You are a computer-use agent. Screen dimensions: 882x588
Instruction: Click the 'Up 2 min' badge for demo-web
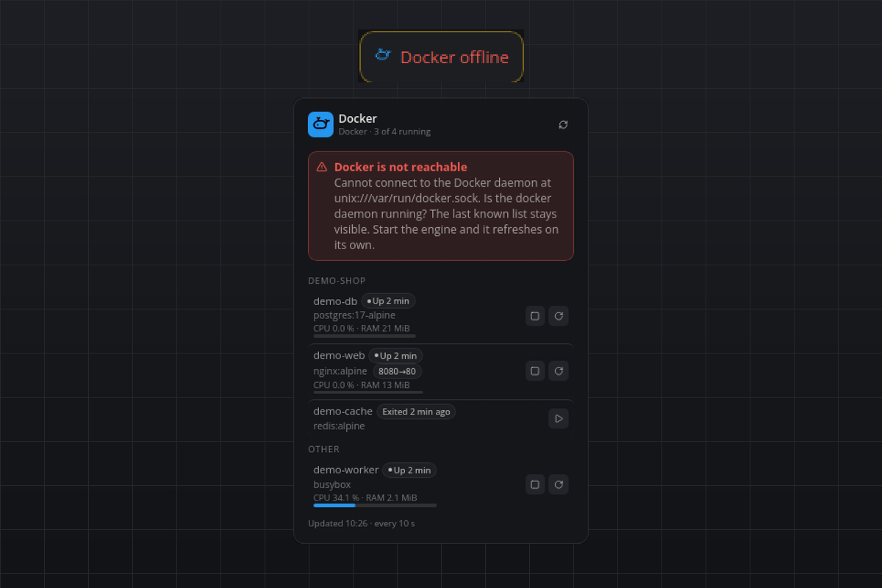coord(395,356)
